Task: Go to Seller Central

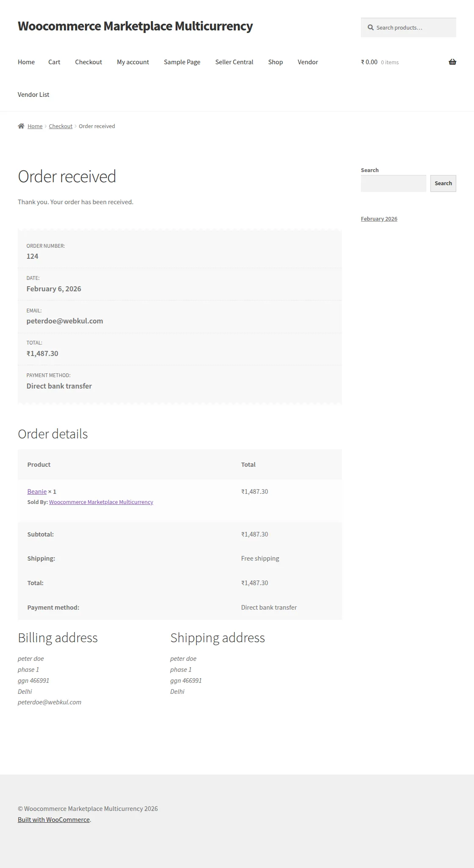Action: coord(234,62)
